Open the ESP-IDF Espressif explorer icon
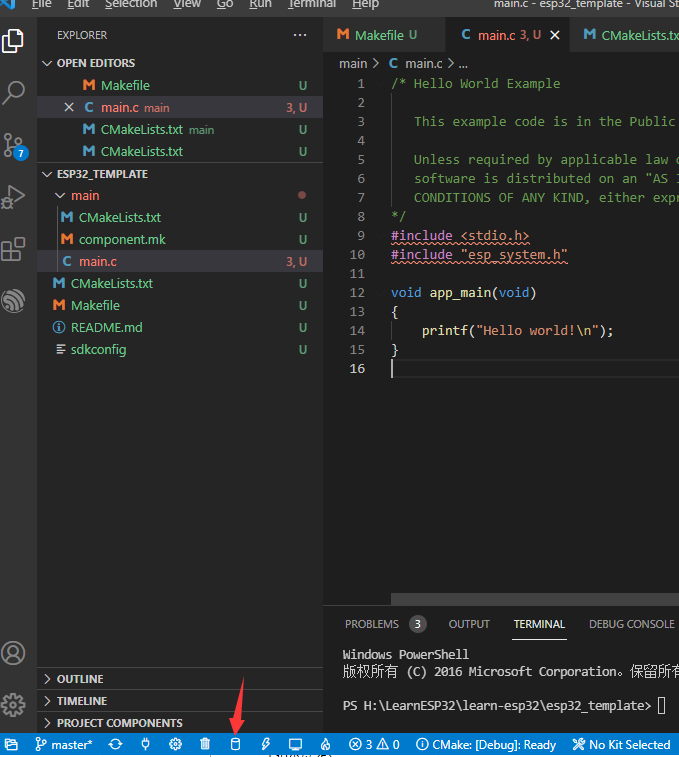Screen dimensions: 679x757 coord(13,301)
